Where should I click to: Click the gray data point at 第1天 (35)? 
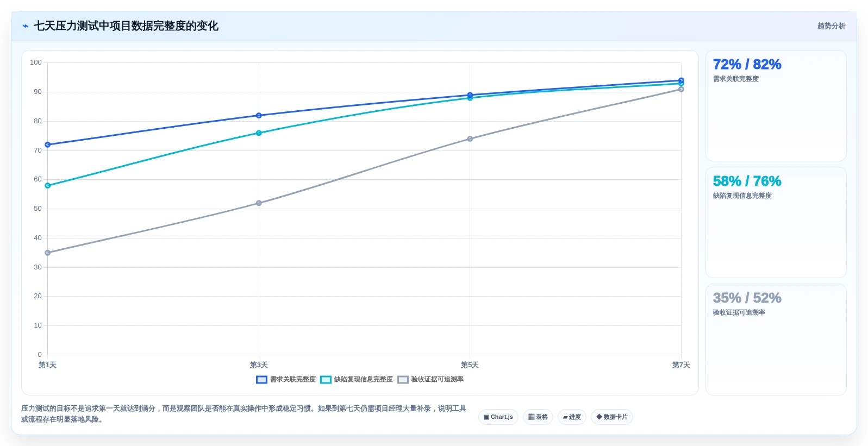[48, 253]
